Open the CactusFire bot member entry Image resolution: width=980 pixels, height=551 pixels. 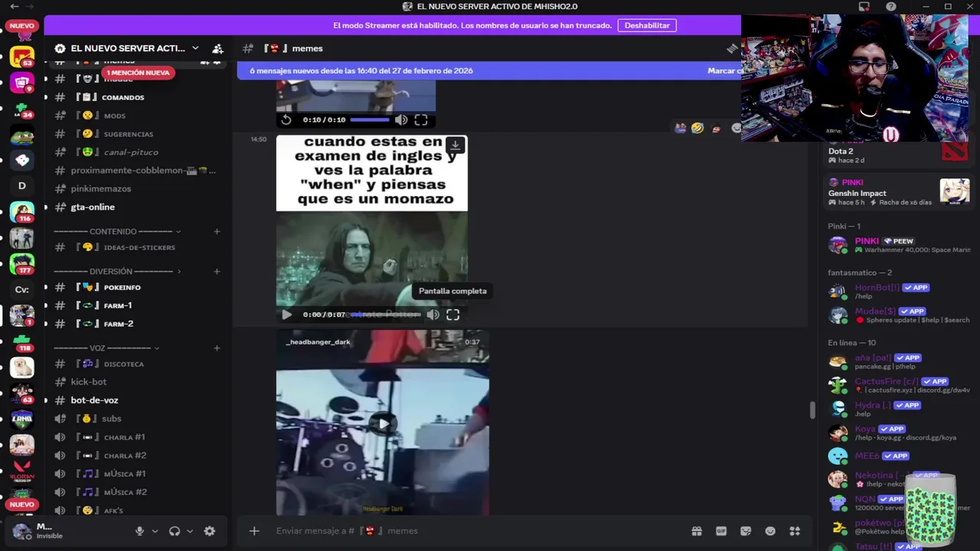897,386
